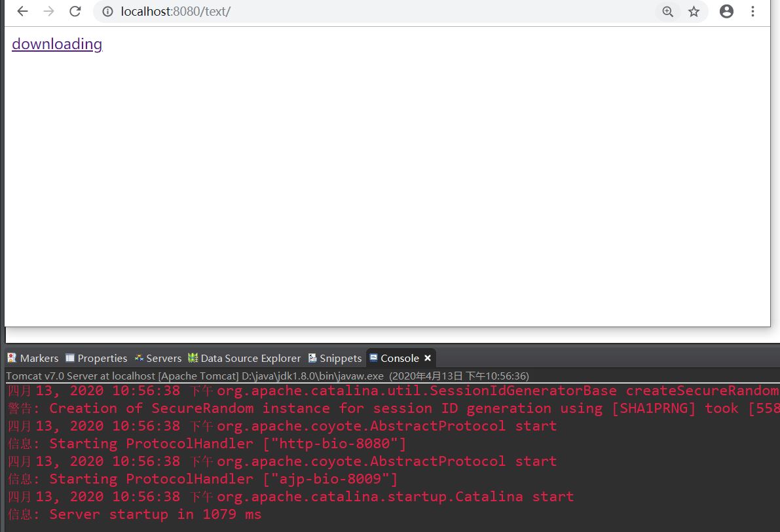Open the Chrome three-dot customize menu

pos(752,11)
